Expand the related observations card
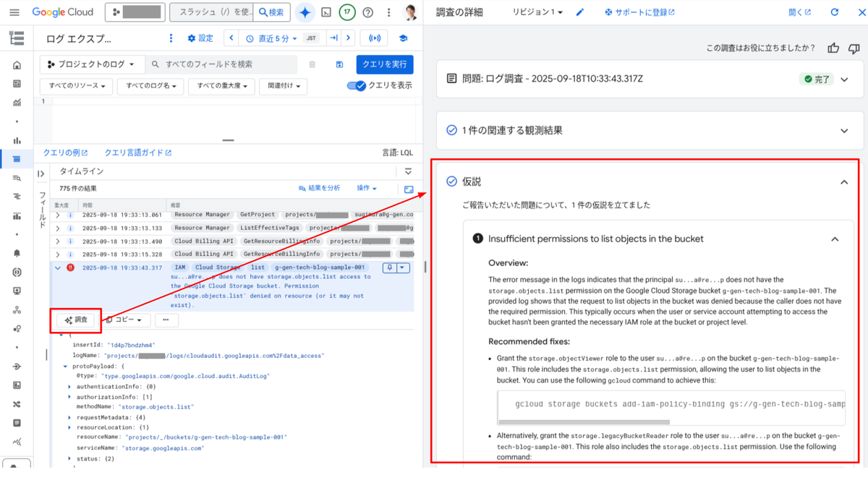 pyautogui.click(x=844, y=131)
